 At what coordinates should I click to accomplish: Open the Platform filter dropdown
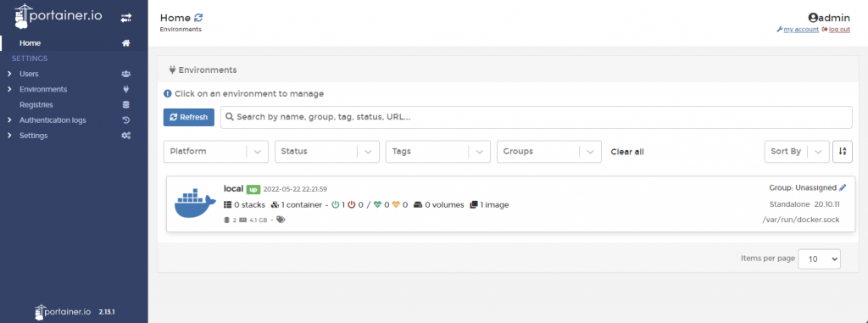(x=216, y=151)
